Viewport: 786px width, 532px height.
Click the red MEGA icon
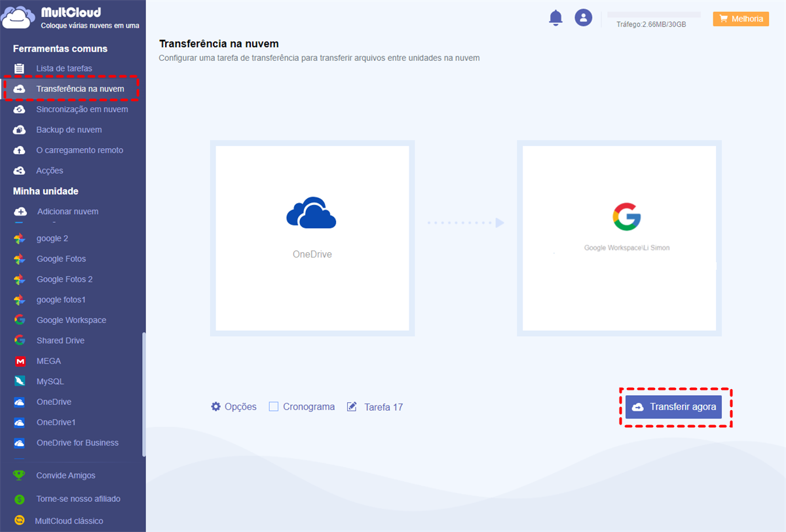pos(20,361)
